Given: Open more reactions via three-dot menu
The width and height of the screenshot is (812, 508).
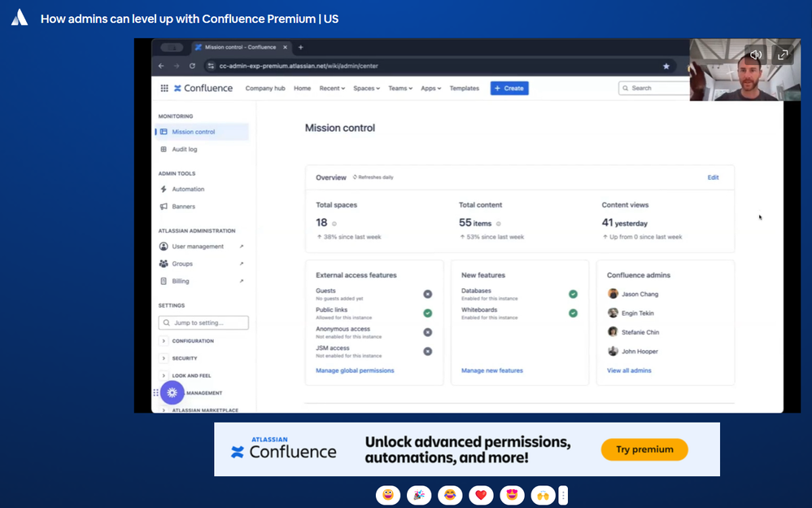Looking at the screenshot, I should (x=563, y=495).
